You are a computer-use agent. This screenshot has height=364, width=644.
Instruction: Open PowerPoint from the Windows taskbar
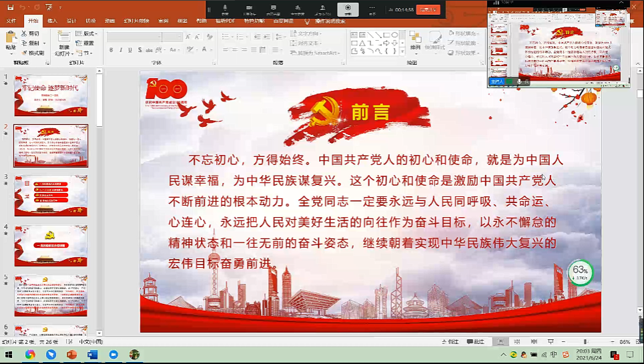[71, 354]
